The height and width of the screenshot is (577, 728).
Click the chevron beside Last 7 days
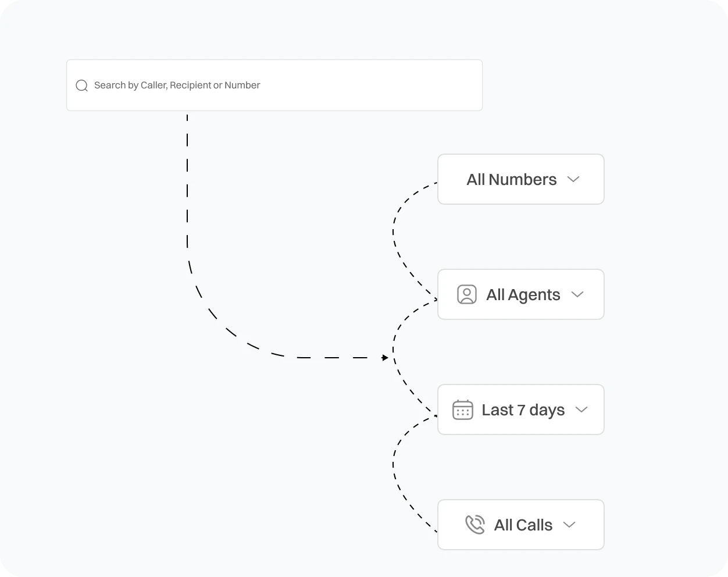pos(581,409)
